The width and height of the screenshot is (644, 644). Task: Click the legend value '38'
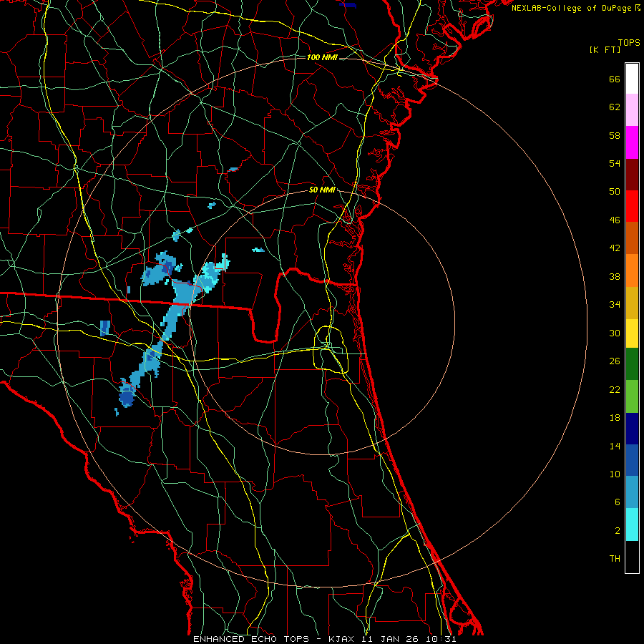pos(615,276)
